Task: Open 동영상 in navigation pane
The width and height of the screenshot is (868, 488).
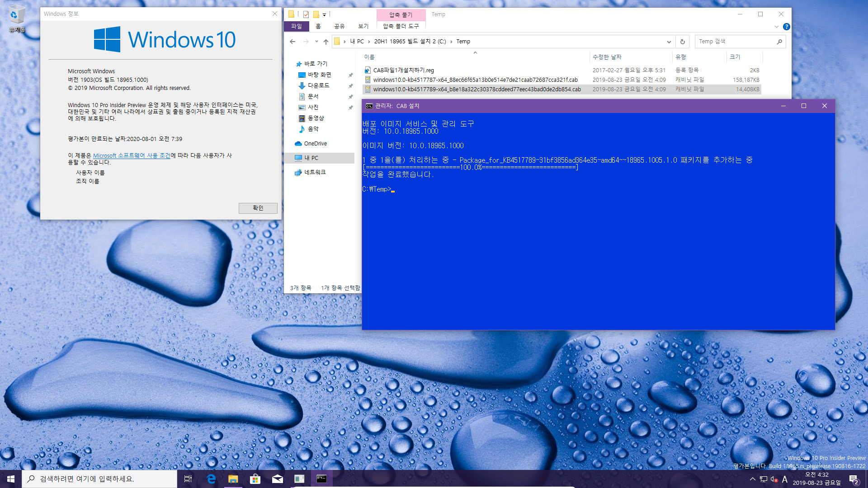Action: [x=316, y=118]
